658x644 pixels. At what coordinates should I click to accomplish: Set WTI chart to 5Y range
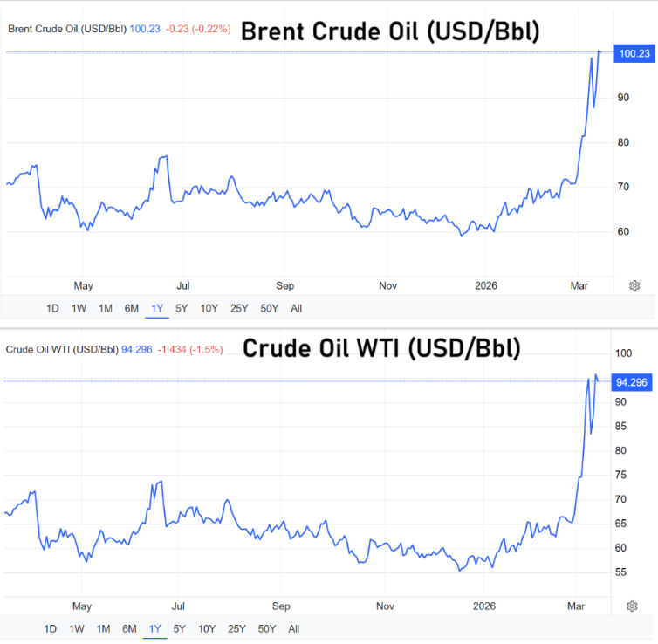[179, 628]
